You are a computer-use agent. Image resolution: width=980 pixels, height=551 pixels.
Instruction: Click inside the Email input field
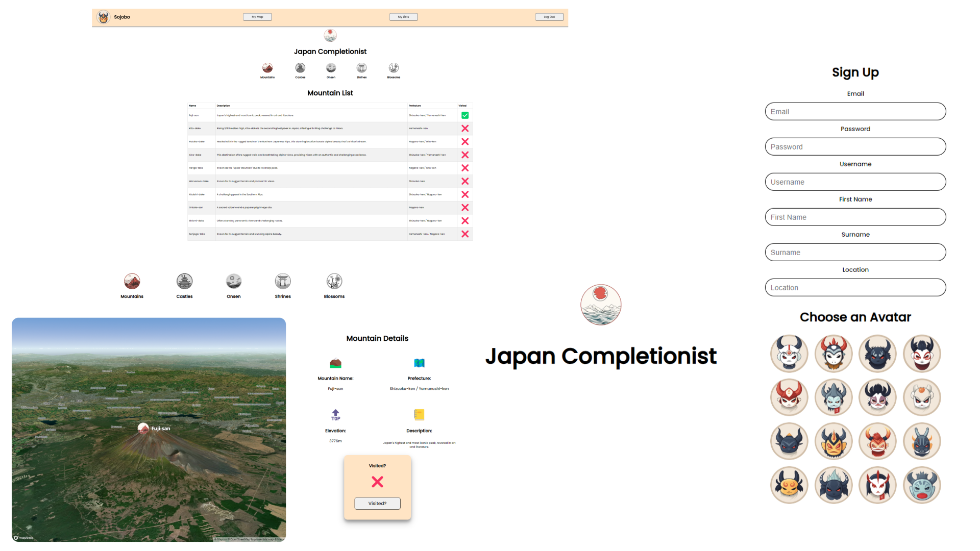coord(855,111)
